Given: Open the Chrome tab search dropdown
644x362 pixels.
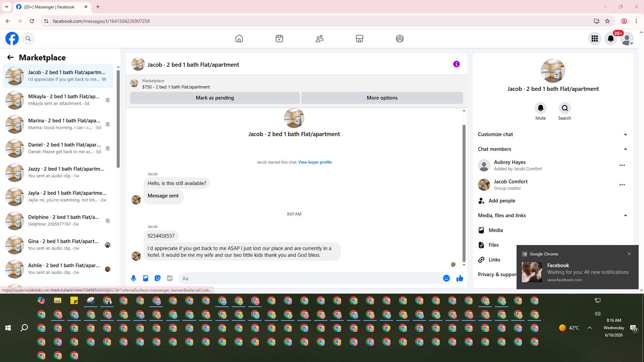Looking at the screenshot, I should (x=7, y=7).
